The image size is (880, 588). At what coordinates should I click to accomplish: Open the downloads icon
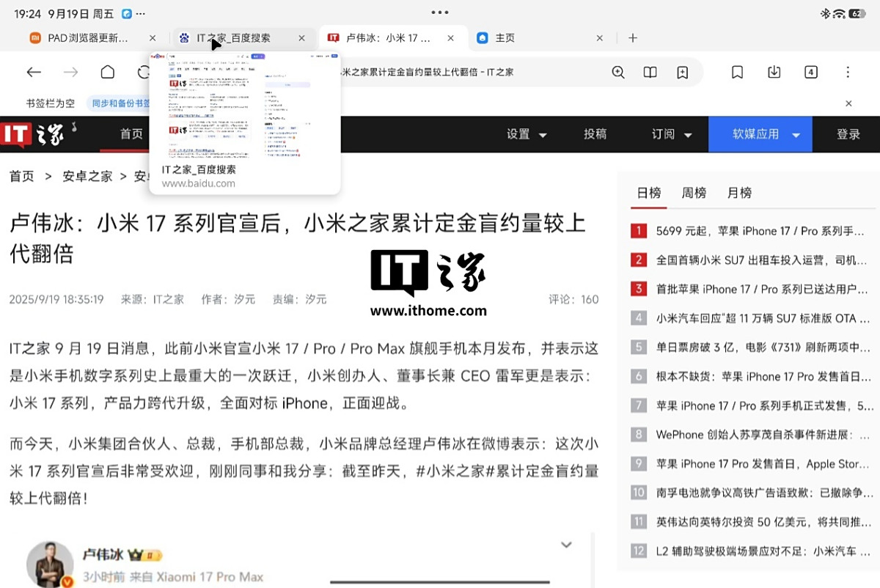(774, 72)
